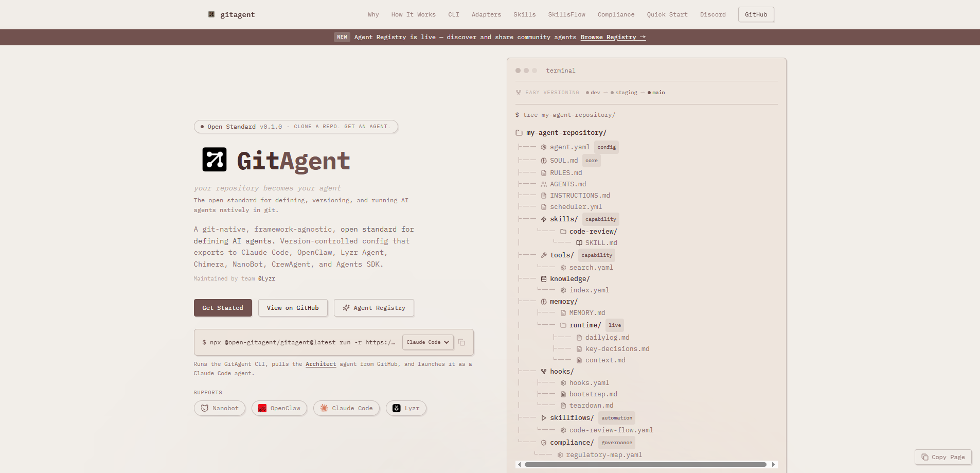Open the Adapters nav link
This screenshot has height=473, width=980.
click(486, 14)
